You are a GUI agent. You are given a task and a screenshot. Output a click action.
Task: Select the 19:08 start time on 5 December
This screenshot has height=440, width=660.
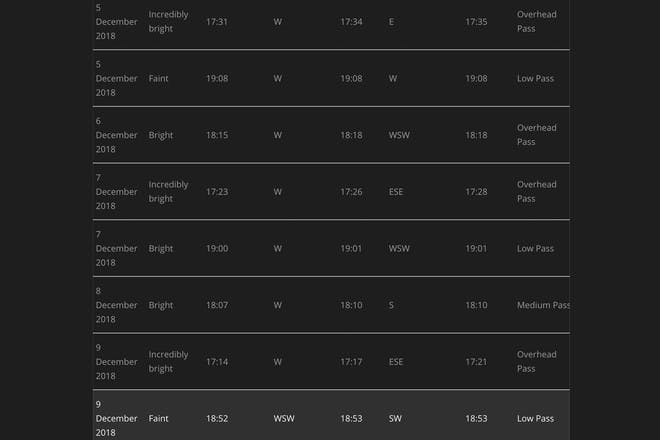[x=217, y=78]
